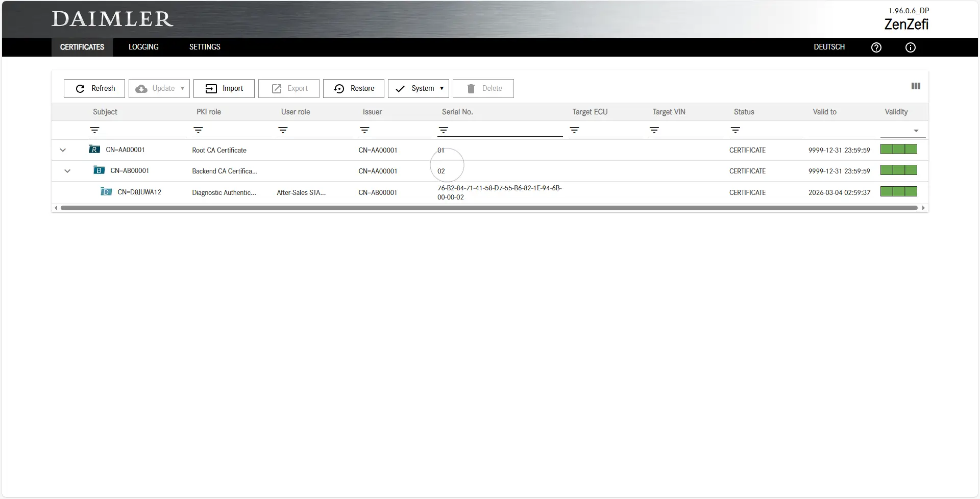Open the System dropdown button
Image resolution: width=980 pixels, height=499 pixels.
pyautogui.click(x=418, y=88)
